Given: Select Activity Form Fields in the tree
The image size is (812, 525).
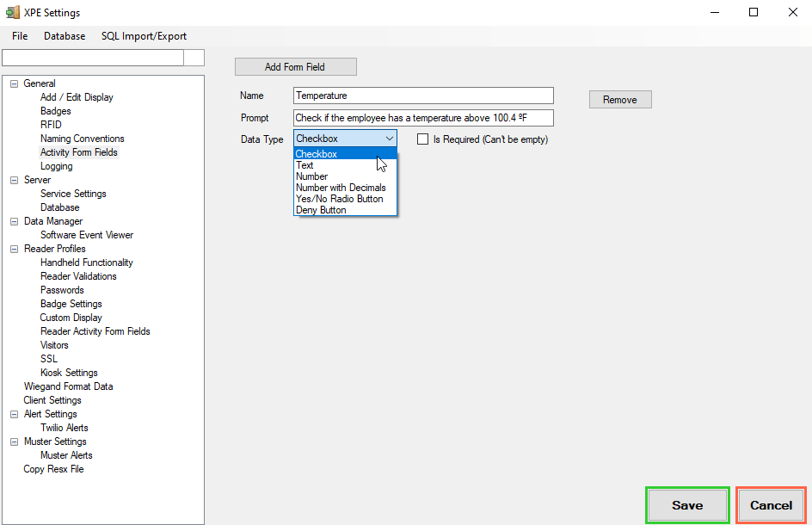Looking at the screenshot, I should [79, 152].
